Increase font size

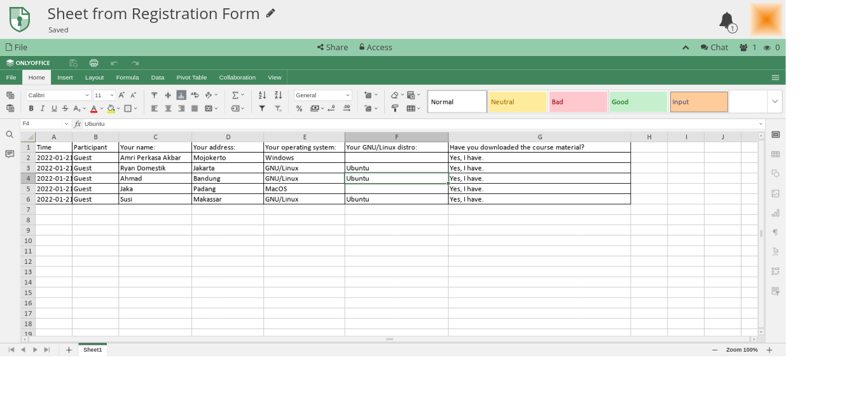pos(121,95)
